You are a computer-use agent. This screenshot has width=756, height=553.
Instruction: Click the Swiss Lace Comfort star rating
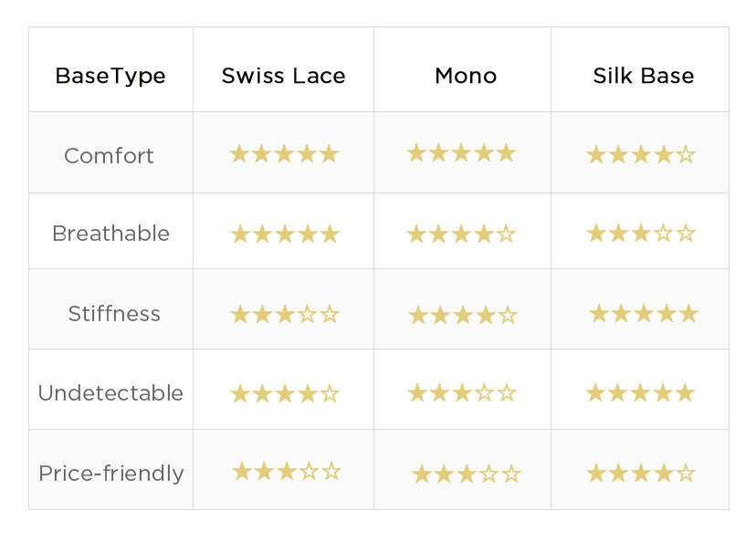(x=284, y=154)
